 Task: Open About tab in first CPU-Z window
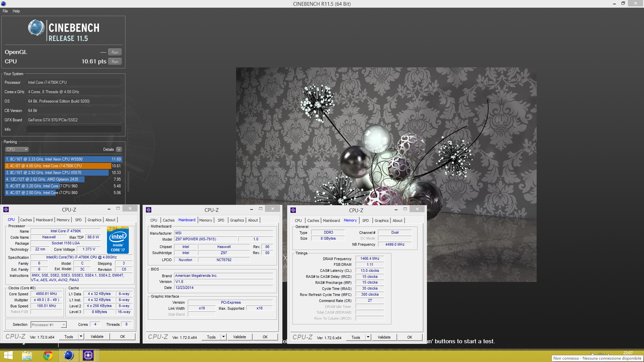tap(110, 220)
